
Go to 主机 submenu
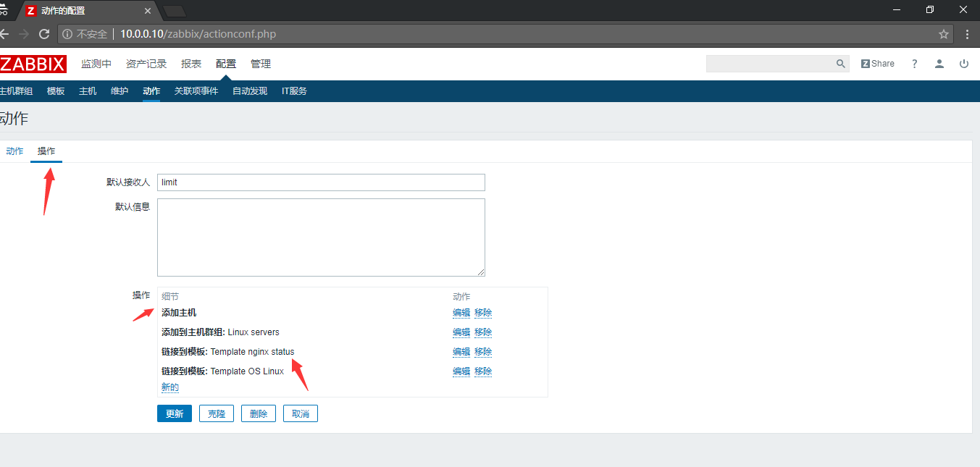pos(88,91)
